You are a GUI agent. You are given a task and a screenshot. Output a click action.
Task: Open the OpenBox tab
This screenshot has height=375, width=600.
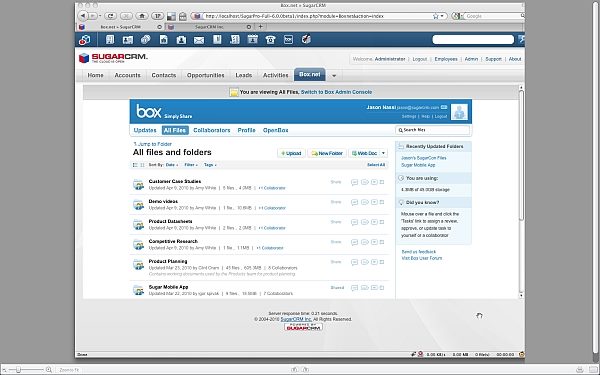tap(276, 130)
